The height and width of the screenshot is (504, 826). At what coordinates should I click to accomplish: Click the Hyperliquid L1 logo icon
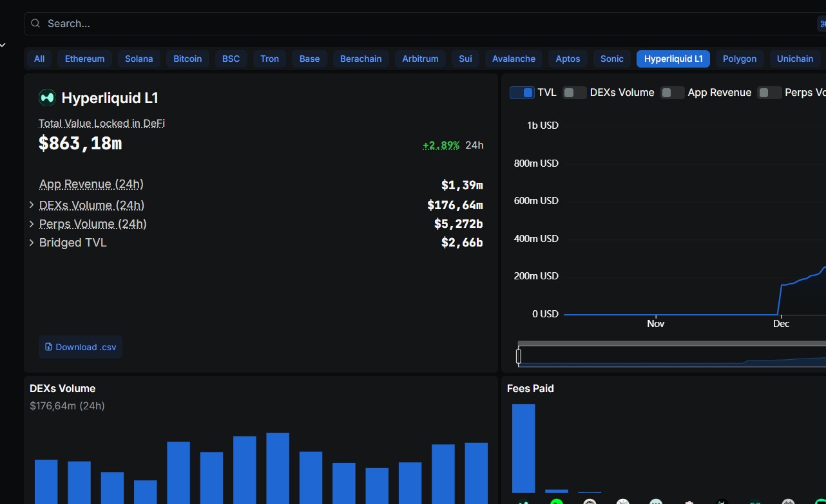(47, 98)
